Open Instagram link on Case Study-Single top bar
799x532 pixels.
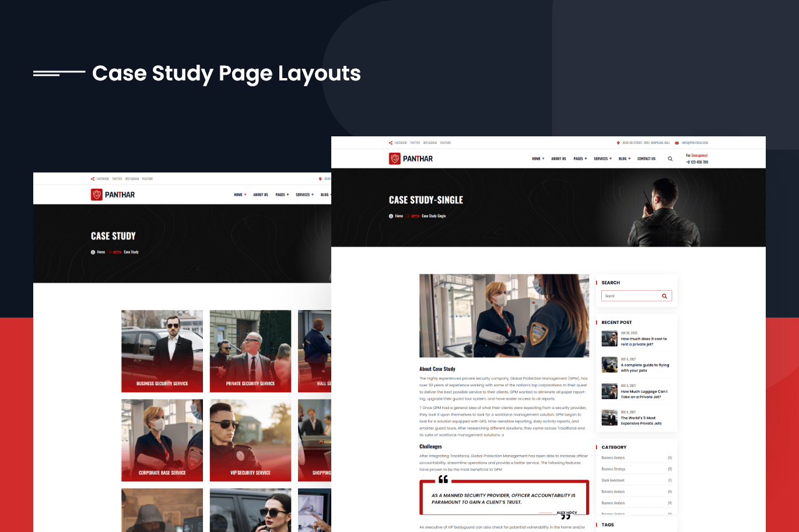tap(430, 143)
